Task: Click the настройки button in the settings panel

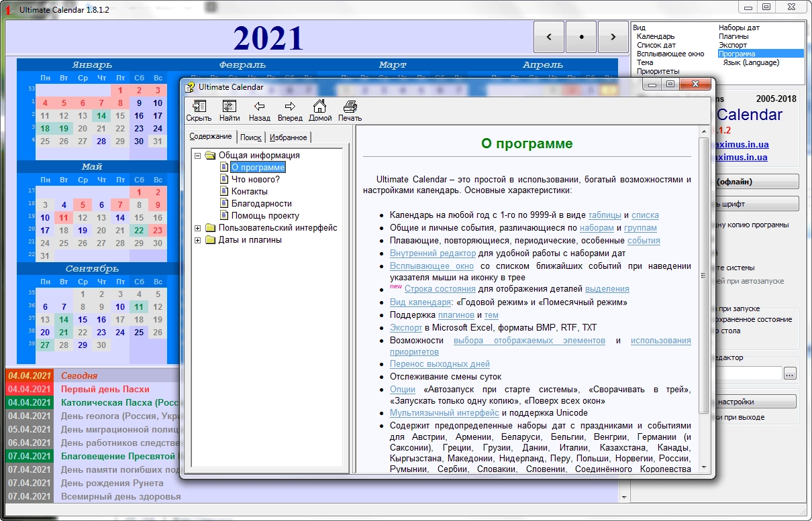Action: pyautogui.click(x=756, y=402)
